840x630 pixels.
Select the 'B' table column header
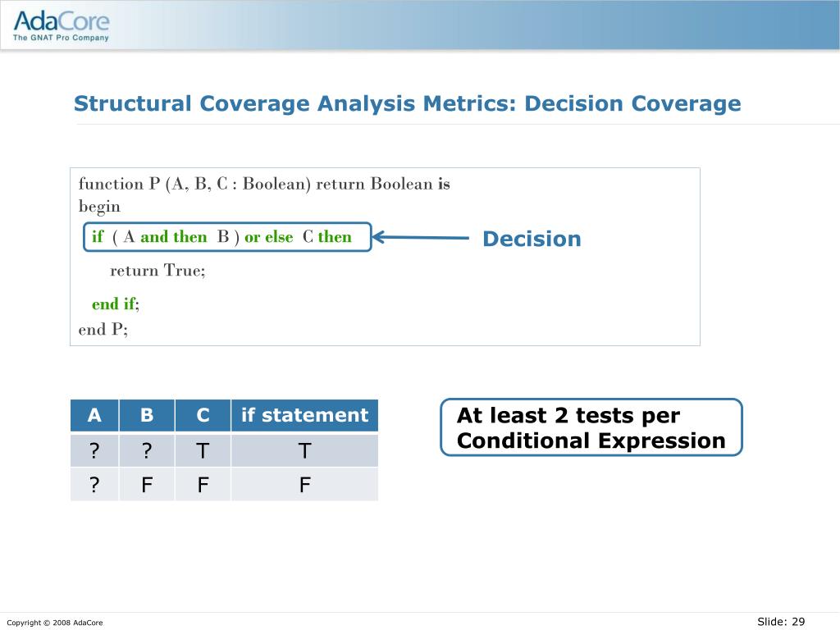147,416
